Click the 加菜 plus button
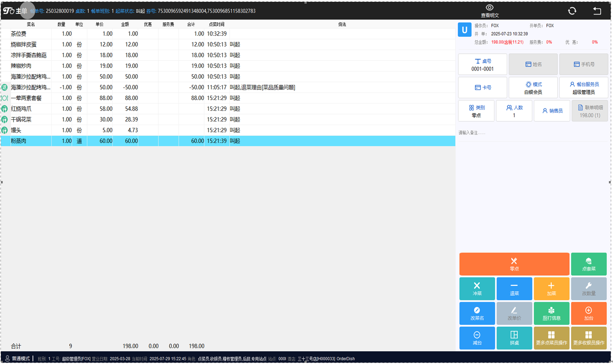Screen dimensions: 613x364 point(552,288)
